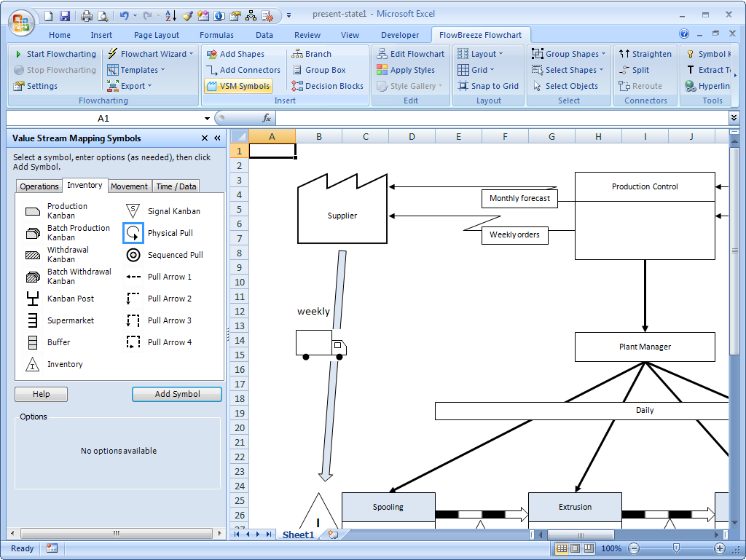Click Snap to Grid
This screenshot has height=560, width=746.
click(x=488, y=86)
